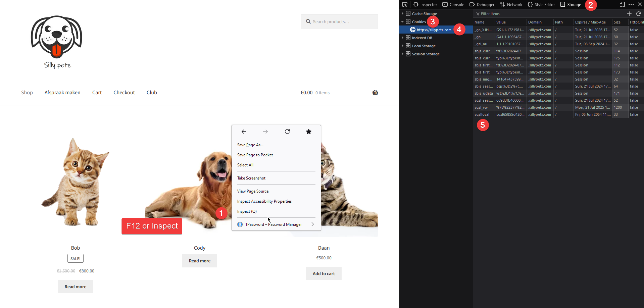Click the Search products field
644x308 pixels.
pyautogui.click(x=339, y=21)
